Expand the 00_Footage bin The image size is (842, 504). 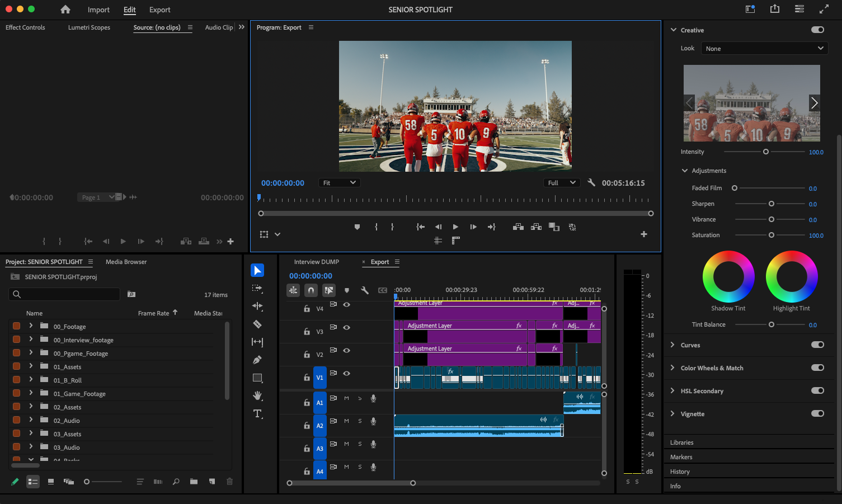31,326
